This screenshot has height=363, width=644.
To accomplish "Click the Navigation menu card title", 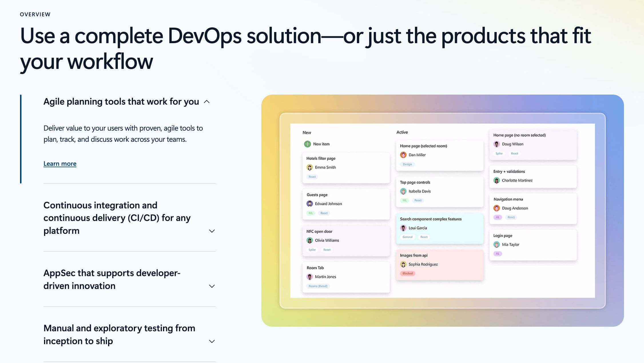I will click(x=508, y=200).
